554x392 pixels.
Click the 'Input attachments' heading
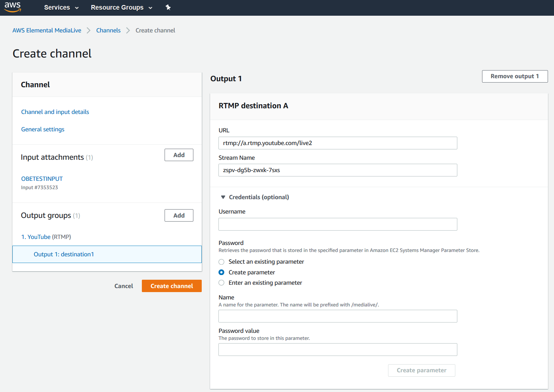[52, 157]
